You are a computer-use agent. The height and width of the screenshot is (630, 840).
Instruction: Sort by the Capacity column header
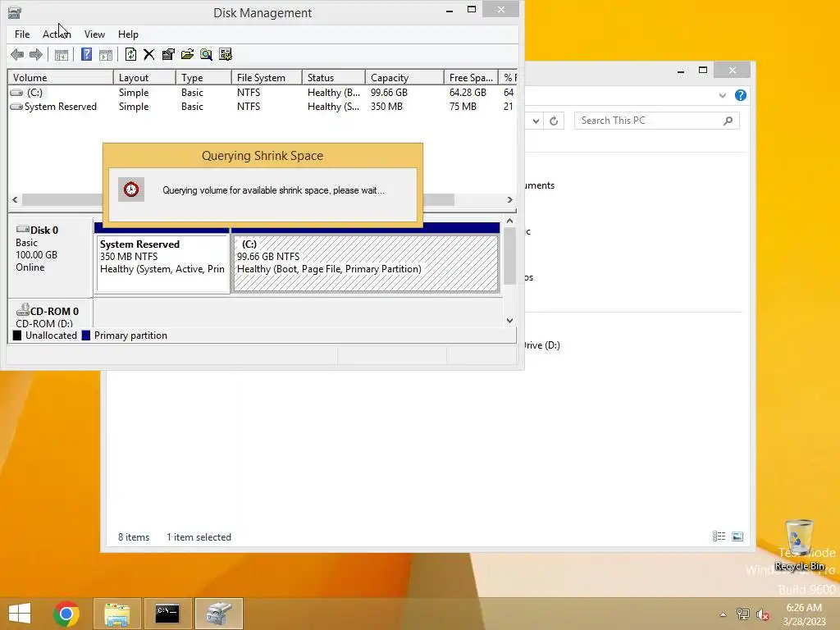[x=404, y=78]
